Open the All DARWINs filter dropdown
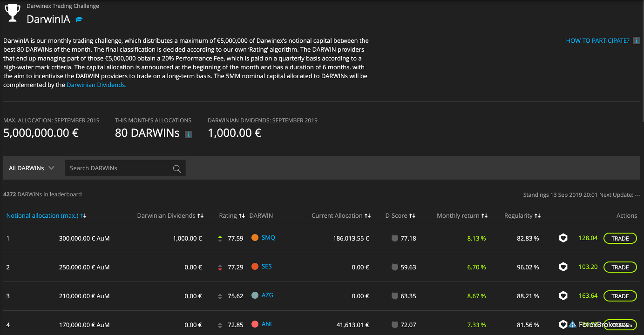The height and width of the screenshot is (335, 644). [x=32, y=168]
